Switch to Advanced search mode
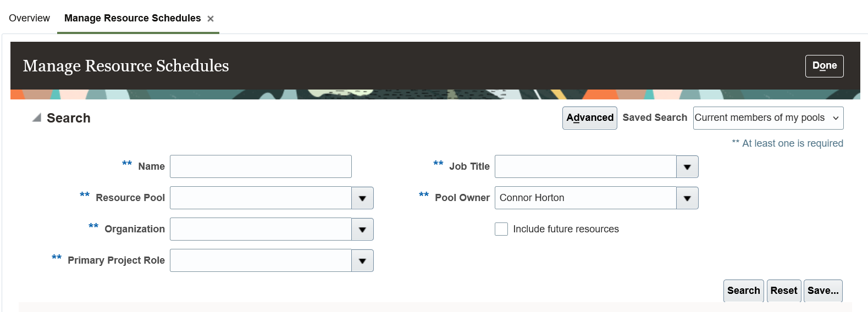 point(589,118)
